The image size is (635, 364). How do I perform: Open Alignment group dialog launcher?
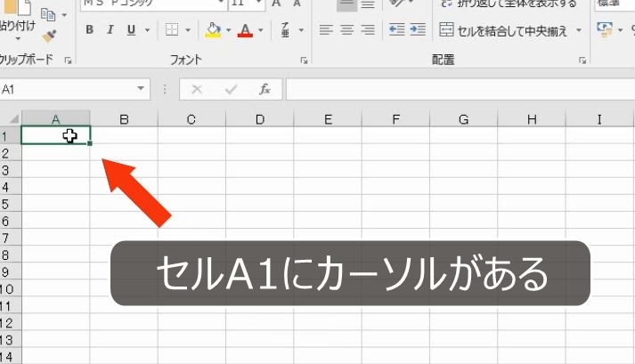tap(582, 61)
